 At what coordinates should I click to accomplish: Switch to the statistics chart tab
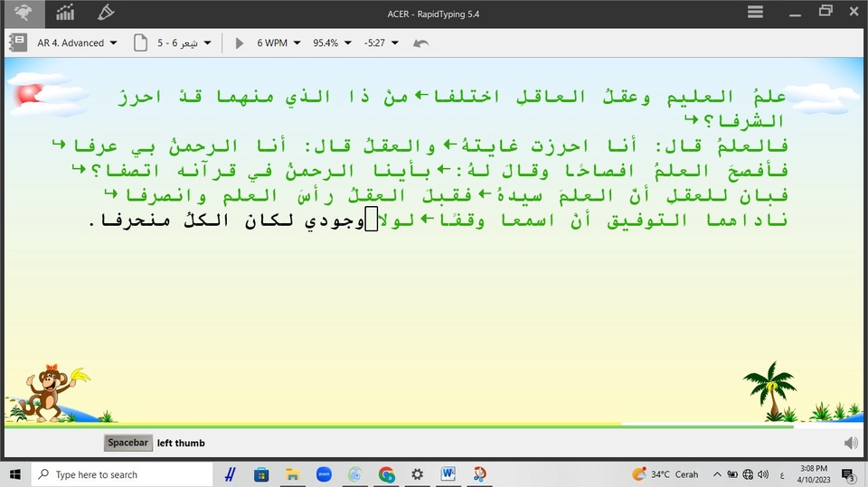pos(65,14)
